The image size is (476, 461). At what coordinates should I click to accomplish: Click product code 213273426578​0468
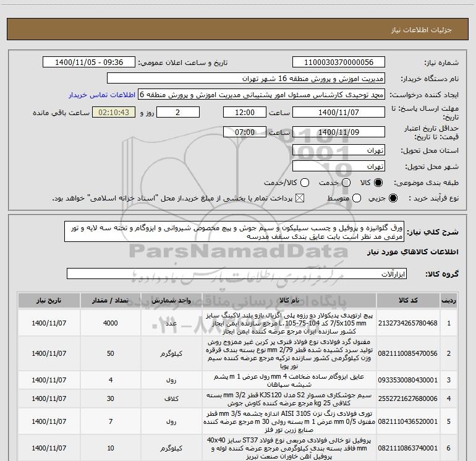point(408,323)
